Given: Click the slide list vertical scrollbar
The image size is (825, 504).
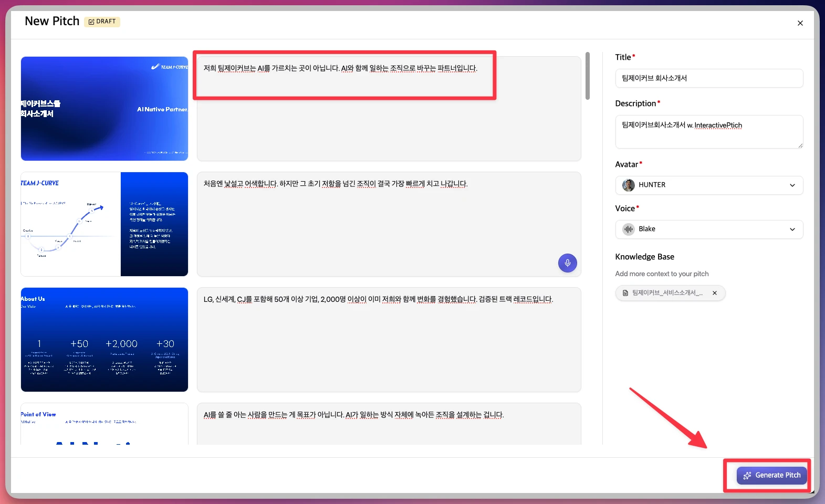Looking at the screenshot, I should click(588, 76).
